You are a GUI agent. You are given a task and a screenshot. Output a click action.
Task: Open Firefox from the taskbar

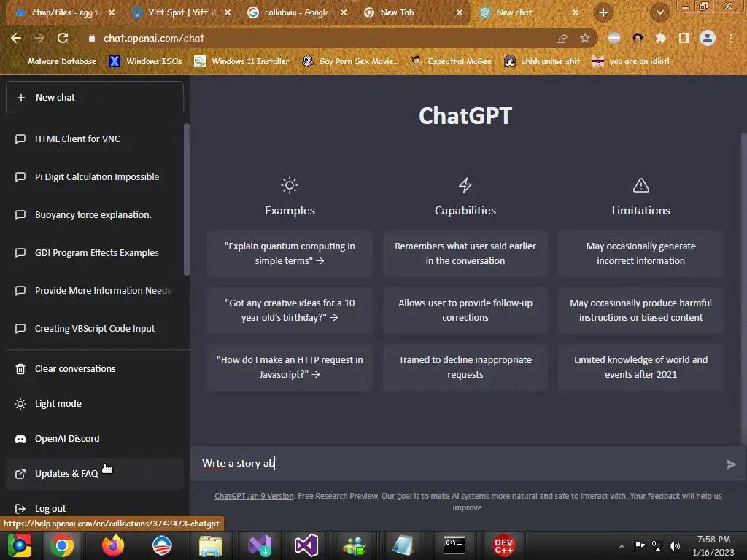click(x=112, y=545)
